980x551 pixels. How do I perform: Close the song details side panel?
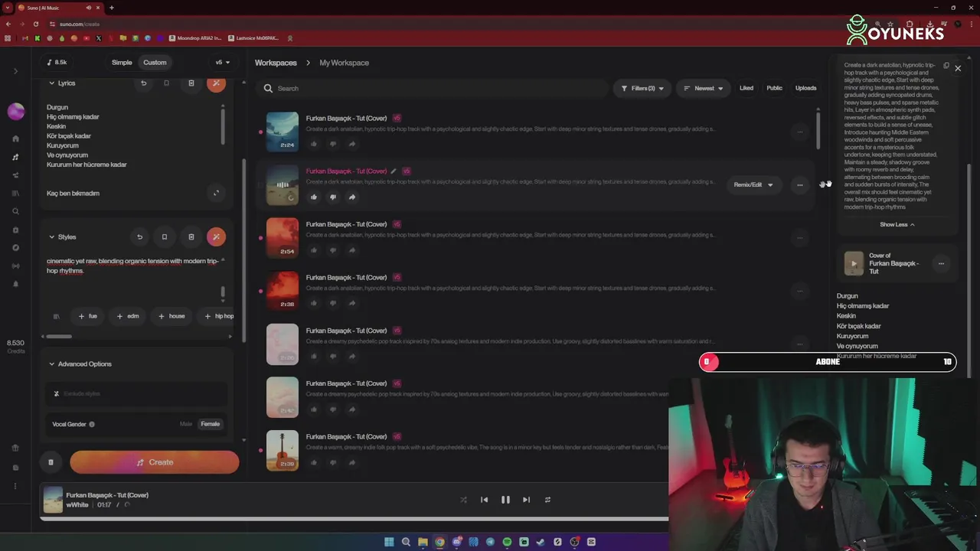pos(957,68)
